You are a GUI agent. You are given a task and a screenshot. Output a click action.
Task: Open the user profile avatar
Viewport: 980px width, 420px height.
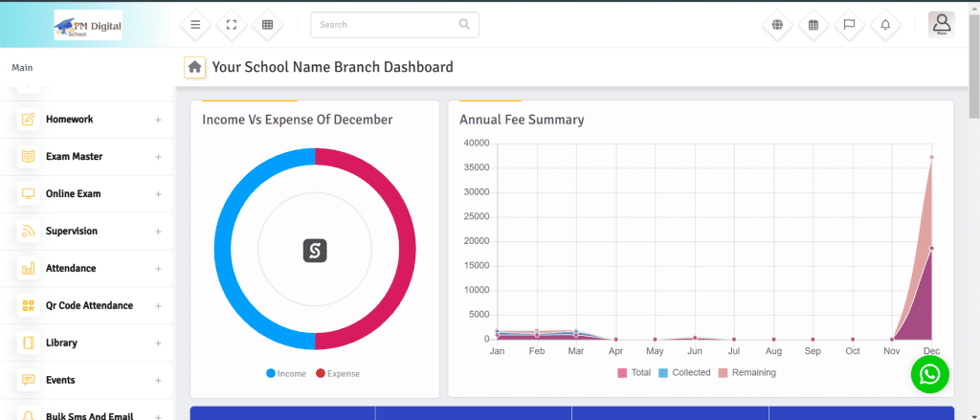[x=941, y=25]
